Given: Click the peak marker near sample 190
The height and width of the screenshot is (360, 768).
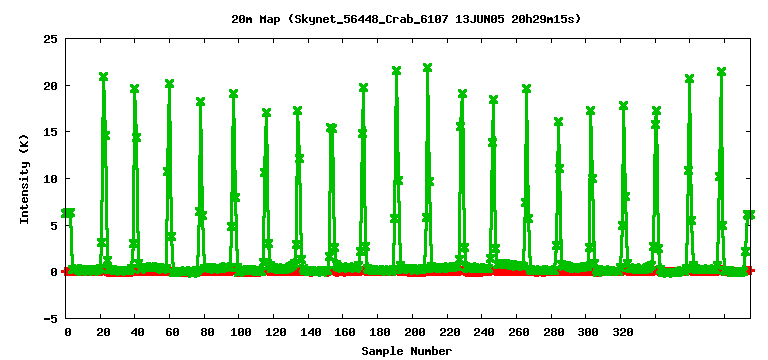Looking at the screenshot, I should coord(396,71).
